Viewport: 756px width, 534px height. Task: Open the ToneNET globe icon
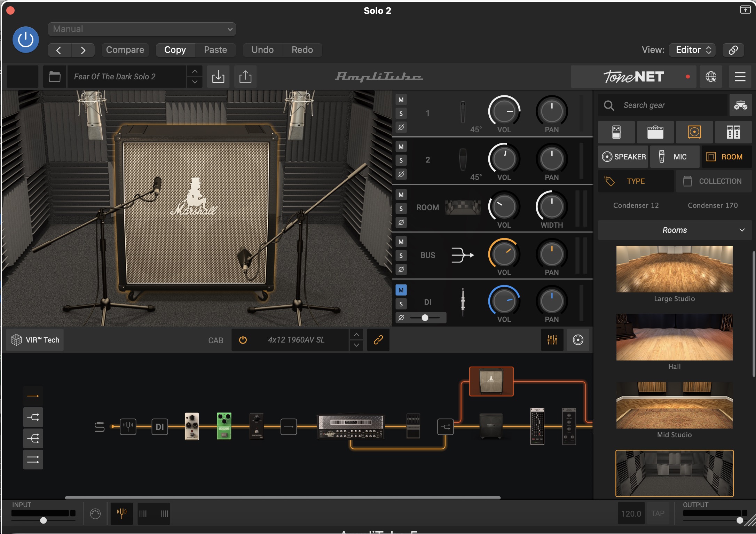[x=711, y=77]
